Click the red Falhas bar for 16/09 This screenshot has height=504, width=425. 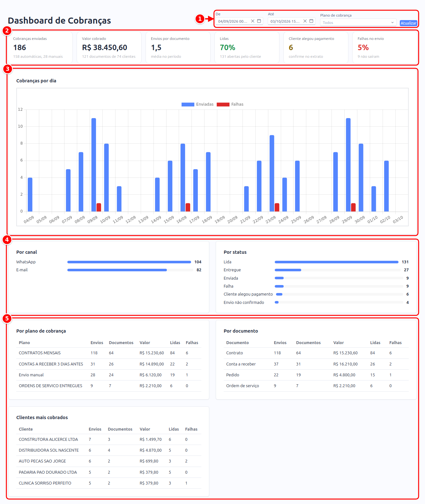tap(188, 207)
